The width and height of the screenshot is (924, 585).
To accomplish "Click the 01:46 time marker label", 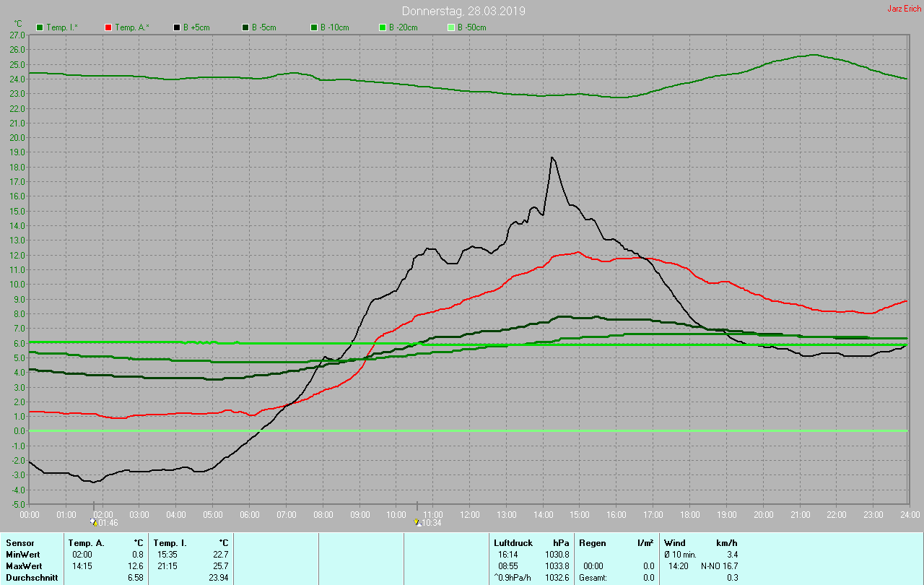I will click(108, 522).
